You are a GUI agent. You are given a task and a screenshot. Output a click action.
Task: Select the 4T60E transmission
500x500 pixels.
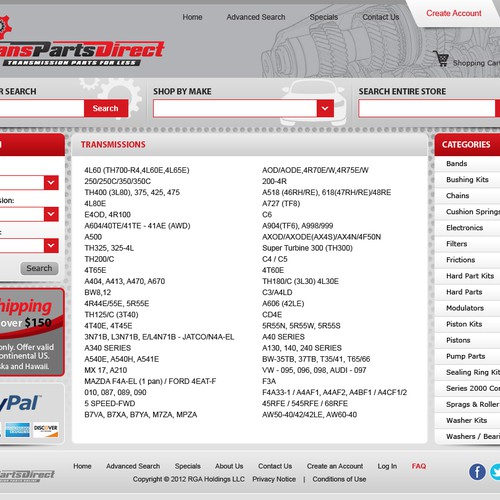273,270
